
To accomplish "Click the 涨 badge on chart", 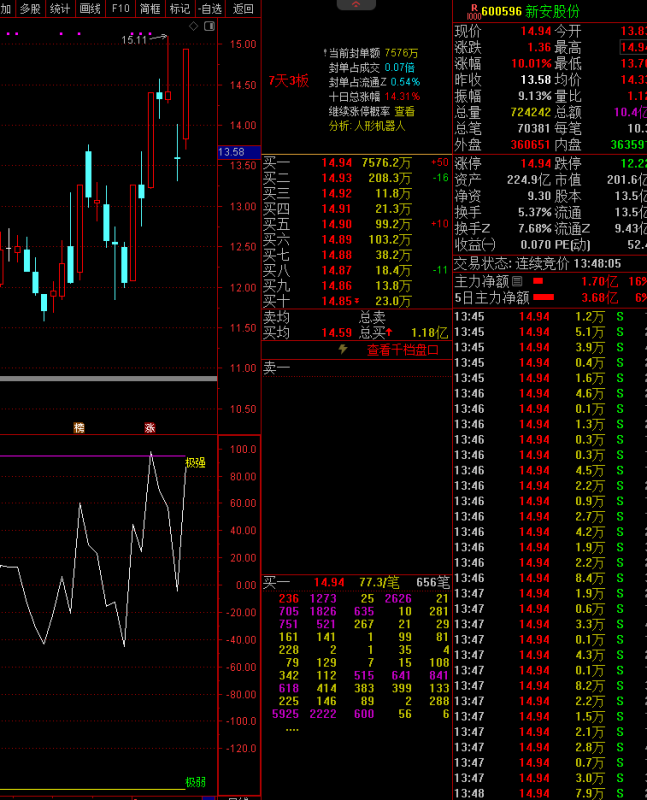I will point(150,428).
